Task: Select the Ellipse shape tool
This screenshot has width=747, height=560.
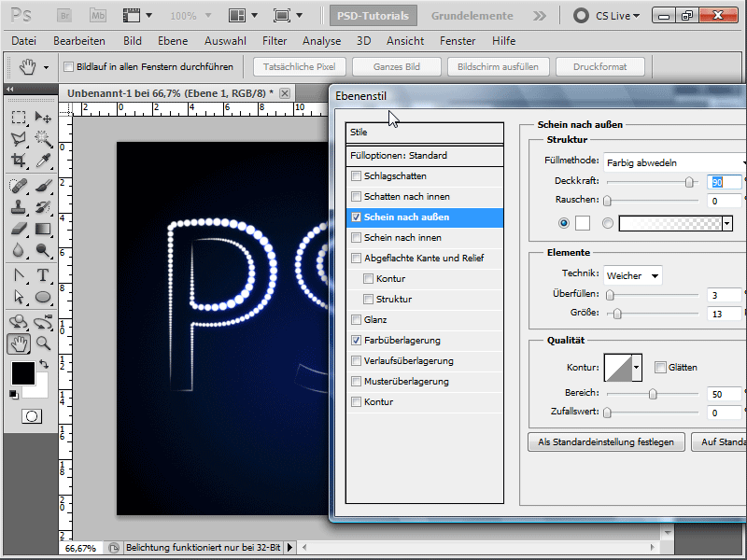Action: [43, 297]
